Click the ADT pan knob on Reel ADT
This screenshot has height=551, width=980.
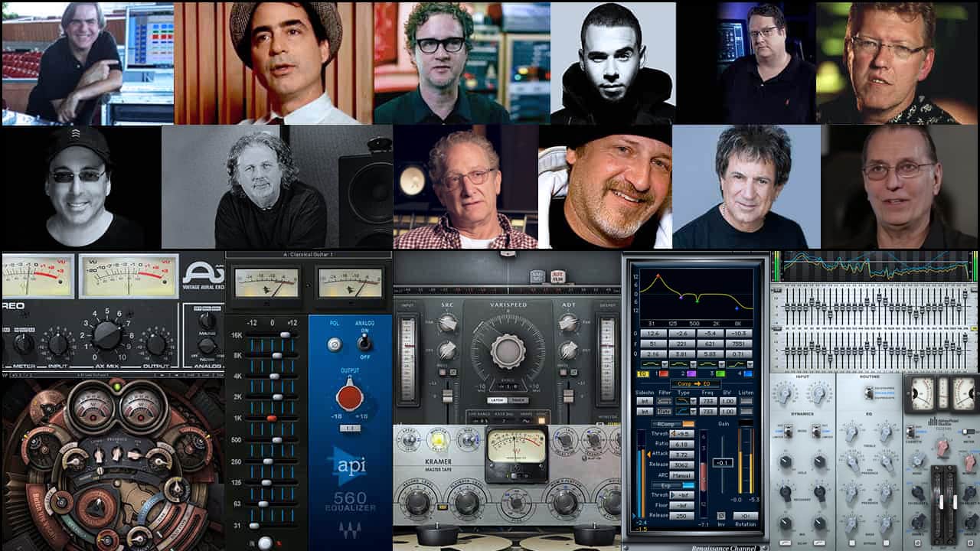pos(568,323)
